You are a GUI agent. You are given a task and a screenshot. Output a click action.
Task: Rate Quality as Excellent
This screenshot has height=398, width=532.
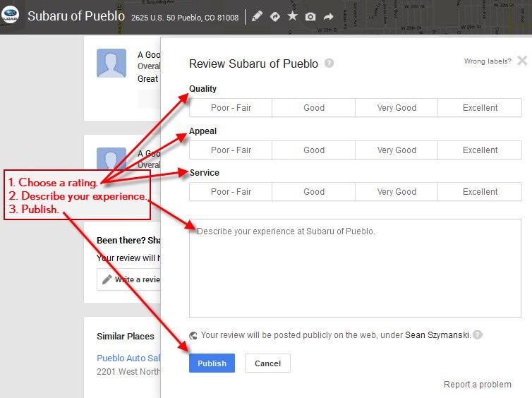[x=480, y=108]
